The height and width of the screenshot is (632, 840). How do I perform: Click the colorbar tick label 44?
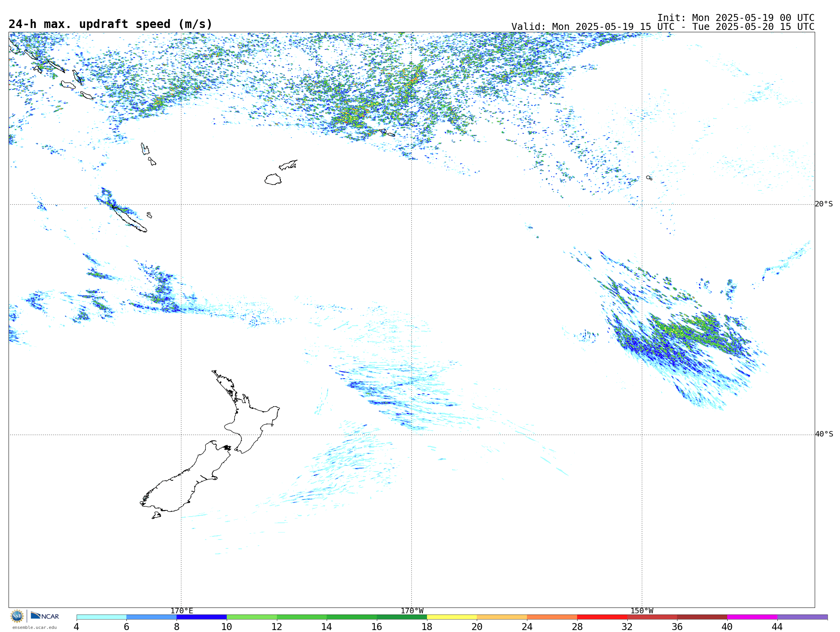(777, 627)
